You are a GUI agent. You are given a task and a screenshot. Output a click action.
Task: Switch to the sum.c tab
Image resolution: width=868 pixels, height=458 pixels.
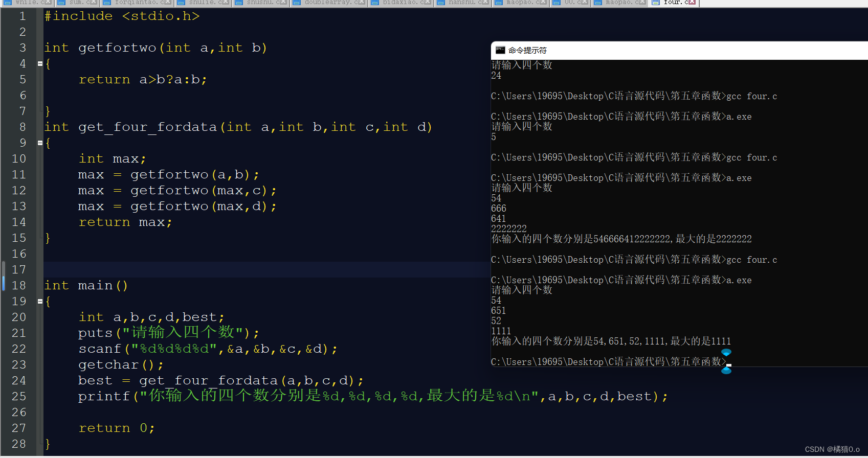click(x=78, y=3)
